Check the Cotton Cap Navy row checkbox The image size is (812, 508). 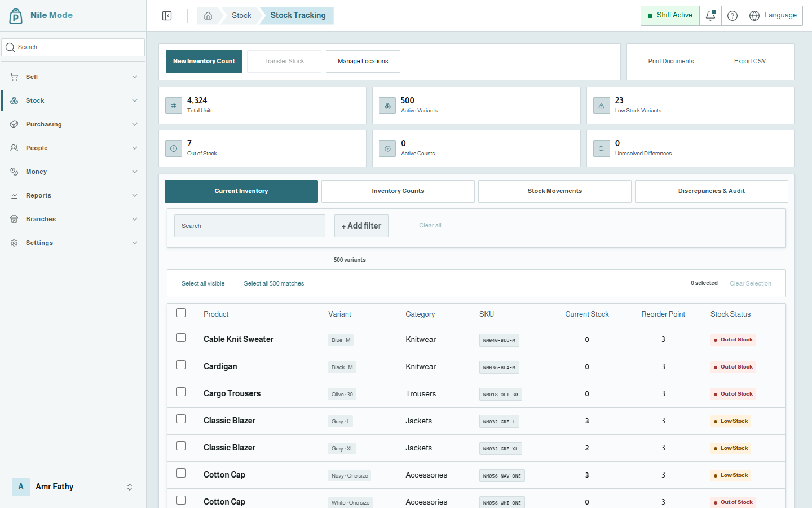pyautogui.click(x=181, y=473)
